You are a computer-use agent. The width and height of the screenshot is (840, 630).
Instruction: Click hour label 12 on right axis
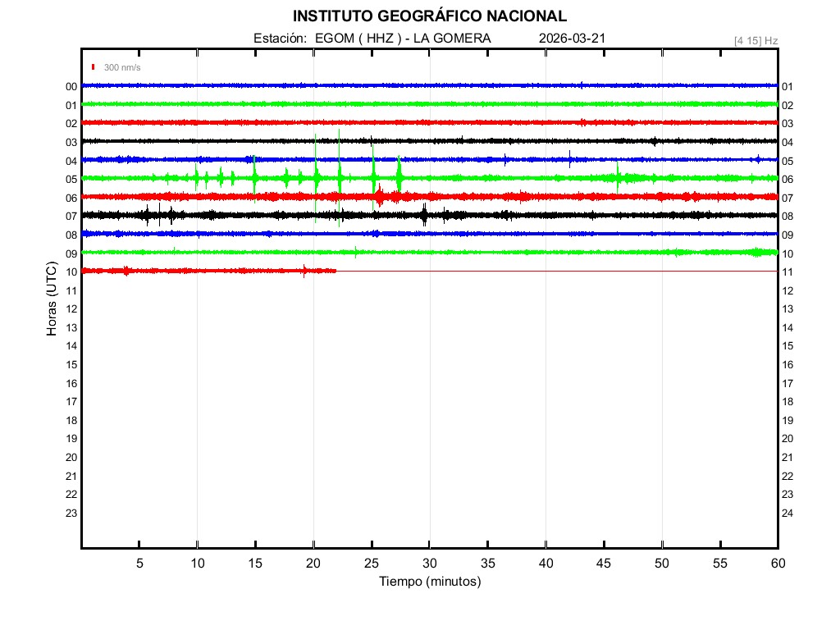[787, 291]
